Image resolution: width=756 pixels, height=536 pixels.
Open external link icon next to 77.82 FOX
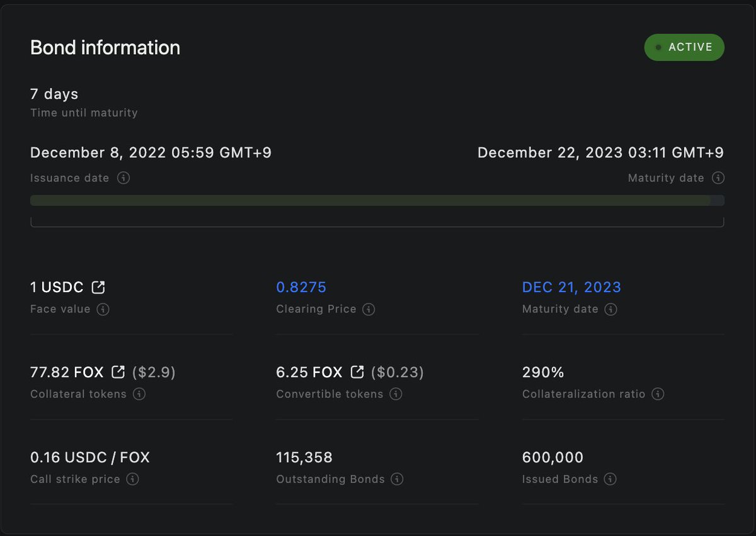pos(118,372)
